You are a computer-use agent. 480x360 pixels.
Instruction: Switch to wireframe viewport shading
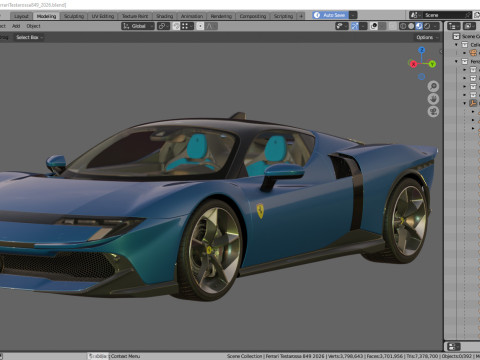pyautogui.click(x=403, y=26)
